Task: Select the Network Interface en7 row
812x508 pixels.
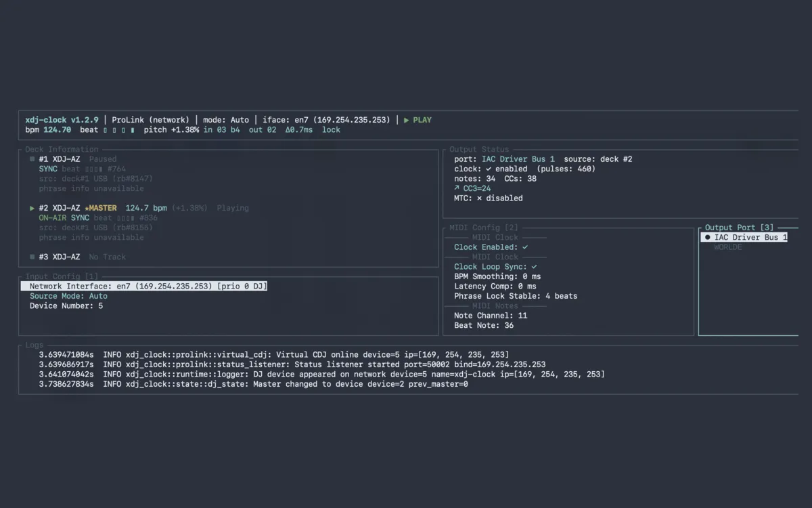Action: 144,287
